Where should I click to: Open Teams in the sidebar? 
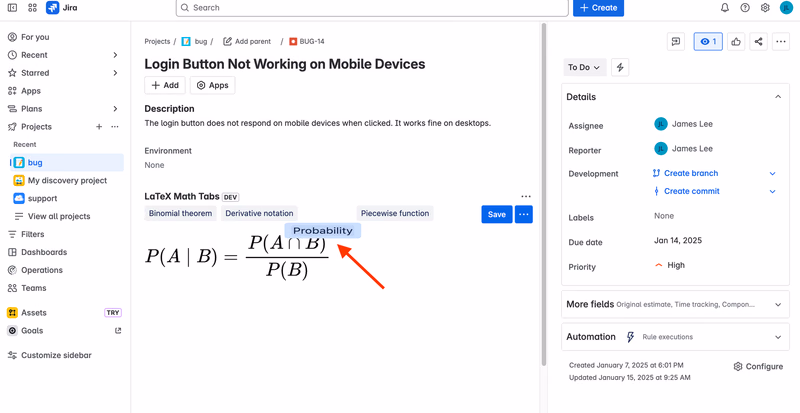[x=34, y=288]
